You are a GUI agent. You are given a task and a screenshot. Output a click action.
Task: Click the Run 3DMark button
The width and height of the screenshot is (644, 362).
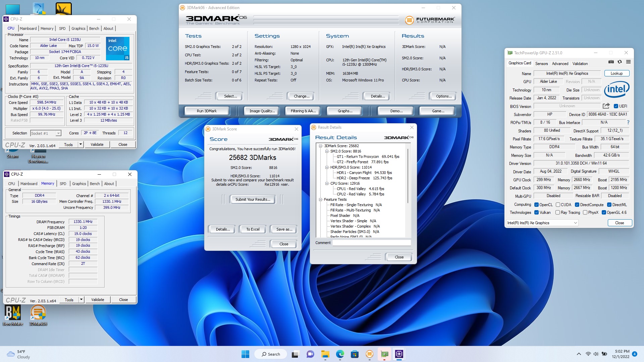(207, 111)
